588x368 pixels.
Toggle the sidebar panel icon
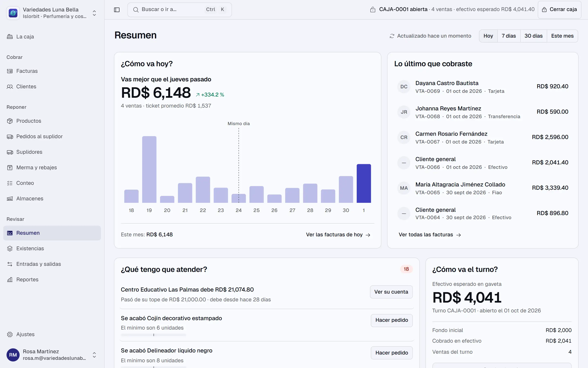pos(117,10)
